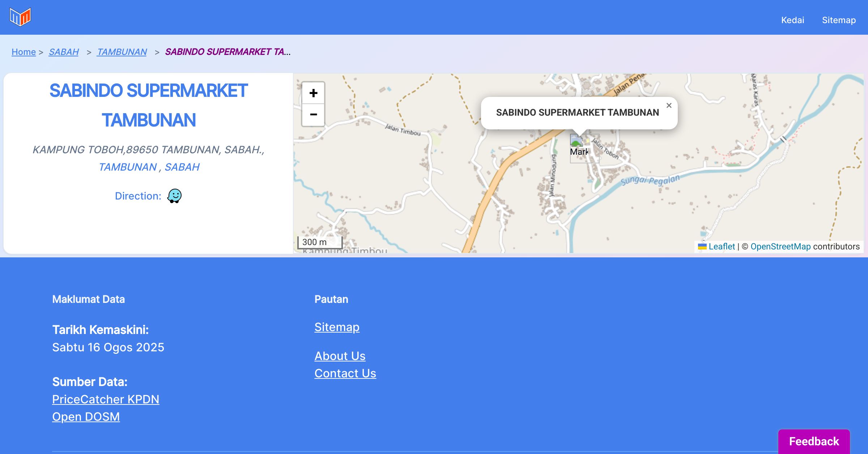This screenshot has width=868, height=454.
Task: Open Kedai in top navigation
Action: pyautogui.click(x=792, y=20)
